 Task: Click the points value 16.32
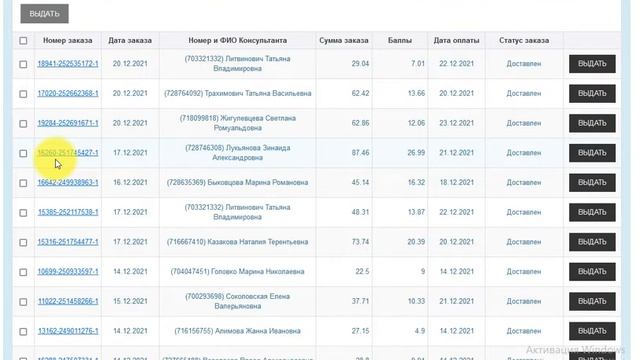point(416,182)
